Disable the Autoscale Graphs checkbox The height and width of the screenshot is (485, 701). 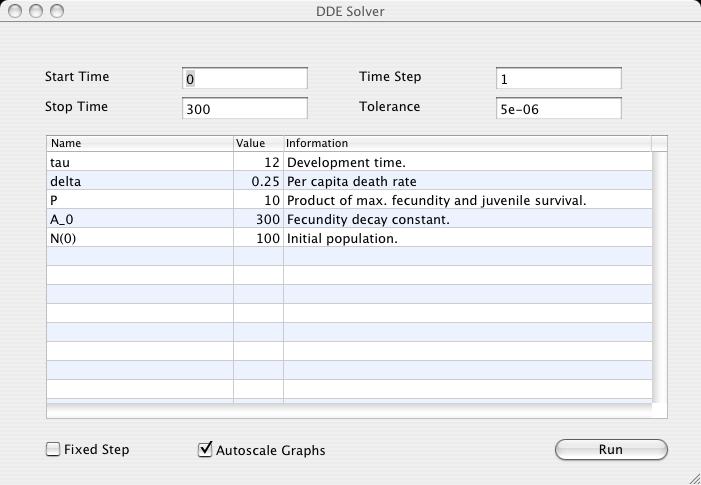[x=206, y=450]
